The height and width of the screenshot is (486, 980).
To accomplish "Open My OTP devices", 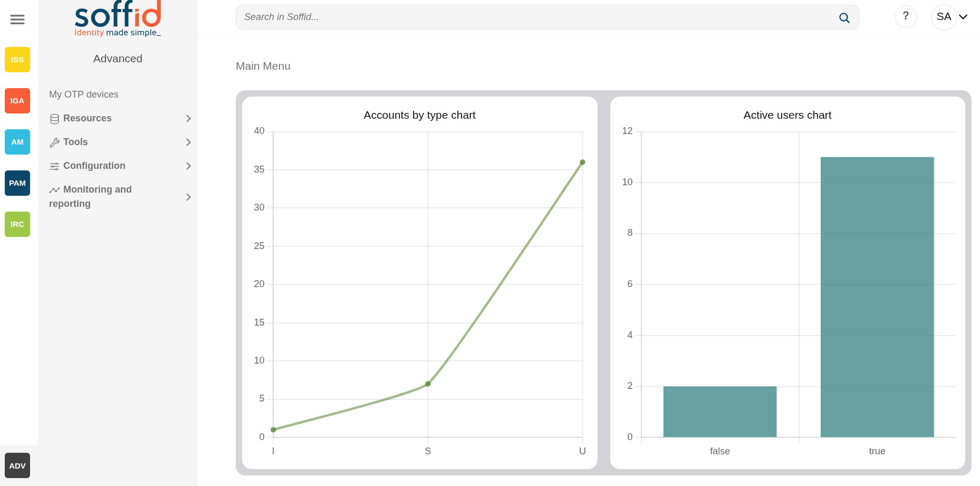I will point(84,94).
